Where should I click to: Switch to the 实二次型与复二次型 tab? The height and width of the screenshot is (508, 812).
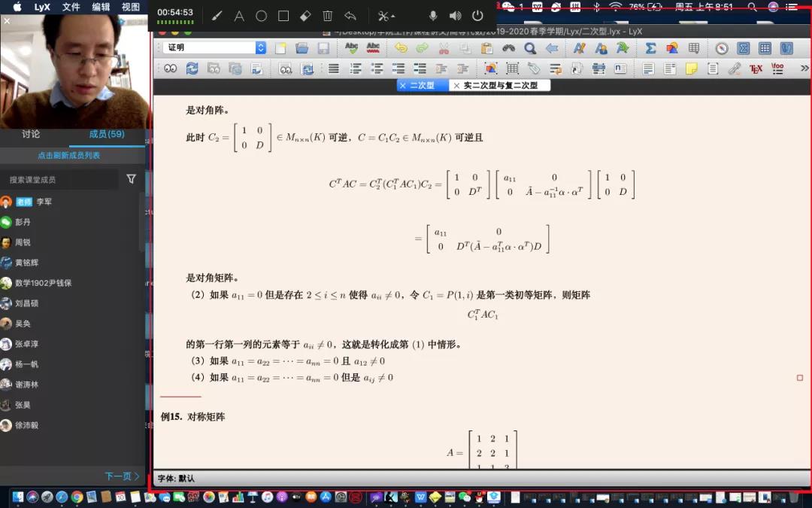pyautogui.click(x=500, y=86)
